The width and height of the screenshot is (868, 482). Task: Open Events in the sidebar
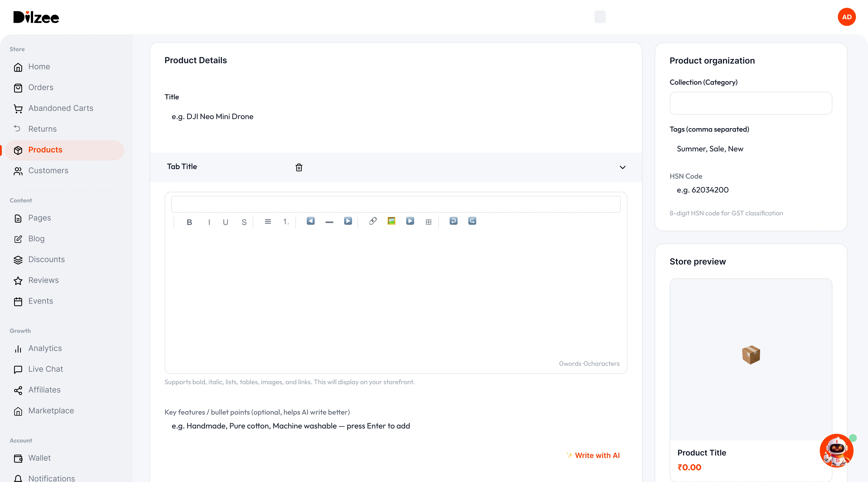point(65,301)
